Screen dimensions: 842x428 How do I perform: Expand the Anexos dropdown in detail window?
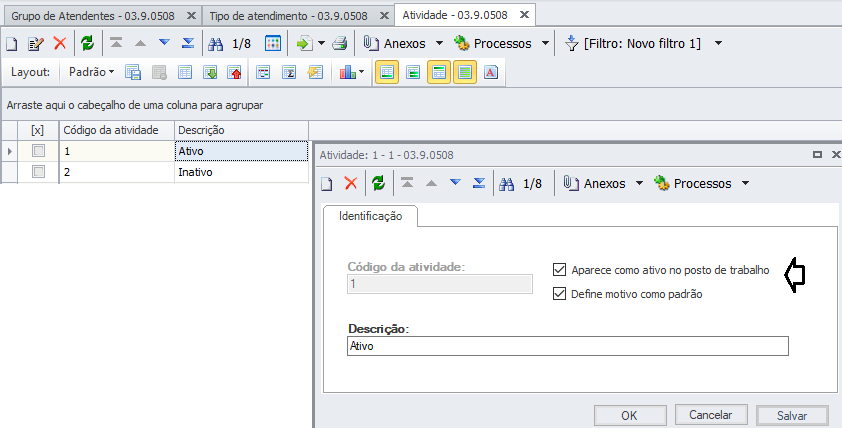pos(639,184)
